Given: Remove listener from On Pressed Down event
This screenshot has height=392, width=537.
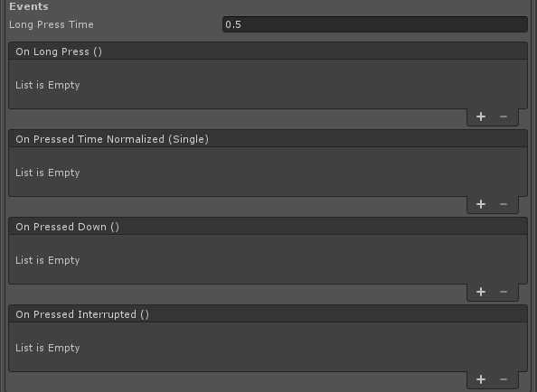Looking at the screenshot, I should [504, 292].
